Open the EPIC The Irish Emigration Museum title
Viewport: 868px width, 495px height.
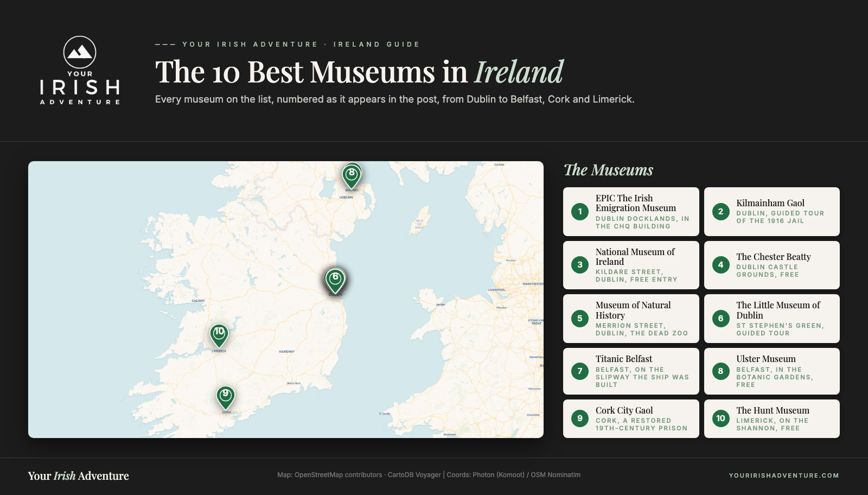636,203
